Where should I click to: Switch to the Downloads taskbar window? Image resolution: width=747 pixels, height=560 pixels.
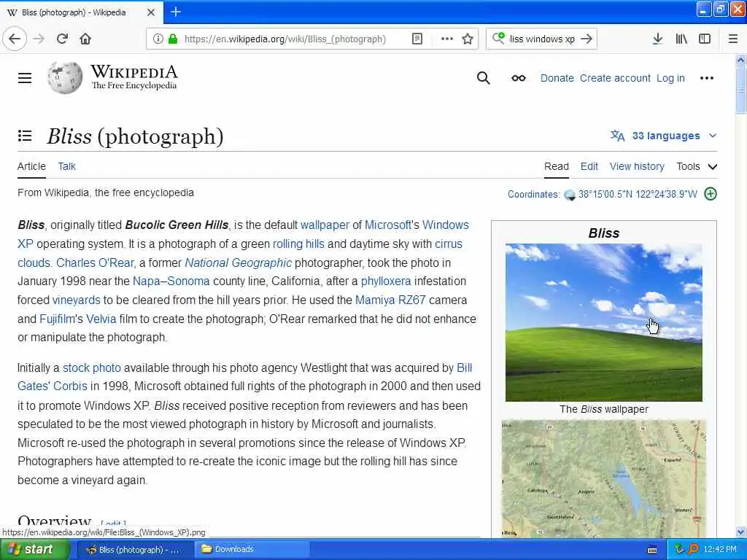coord(252,550)
